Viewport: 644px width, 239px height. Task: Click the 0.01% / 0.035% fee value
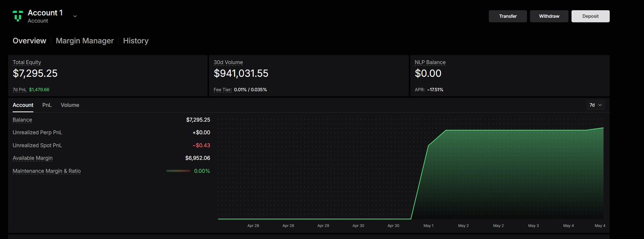click(251, 90)
